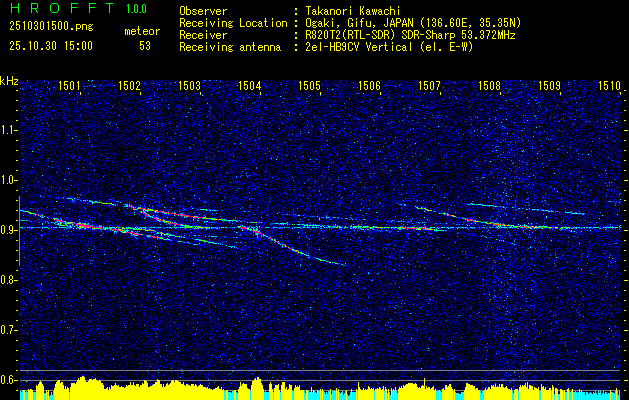Click the meteor label
Viewport: 629px width, 400px height.
[142, 31]
